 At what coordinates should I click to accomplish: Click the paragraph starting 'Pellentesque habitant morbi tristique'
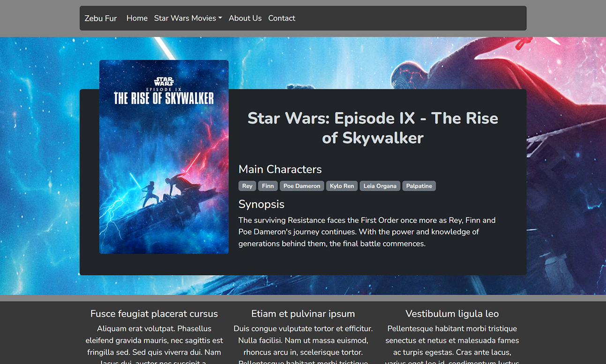452,343
